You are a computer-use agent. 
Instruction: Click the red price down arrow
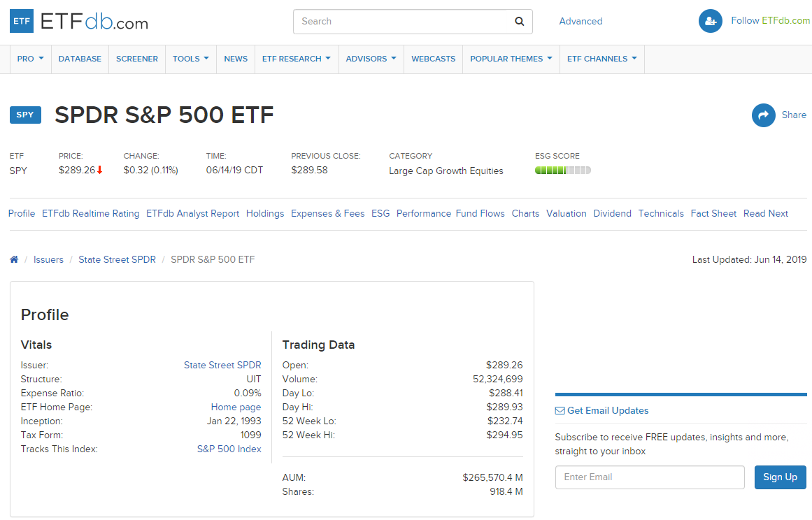pos(100,171)
